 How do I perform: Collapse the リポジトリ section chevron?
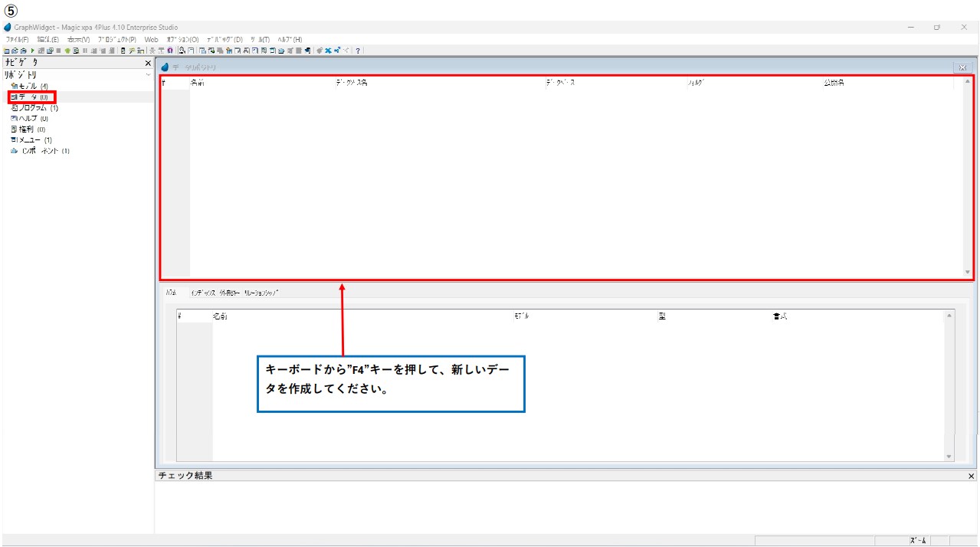point(148,75)
